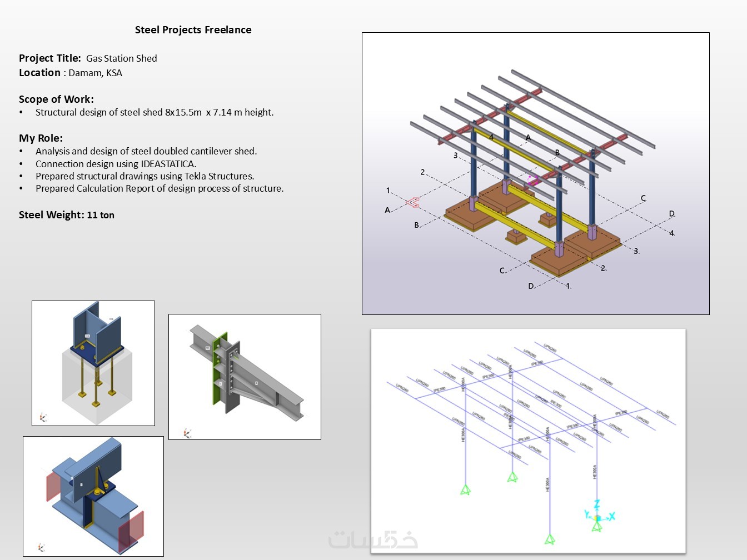
Task: Open the Tekla 3D shed model image
Action: (536, 173)
